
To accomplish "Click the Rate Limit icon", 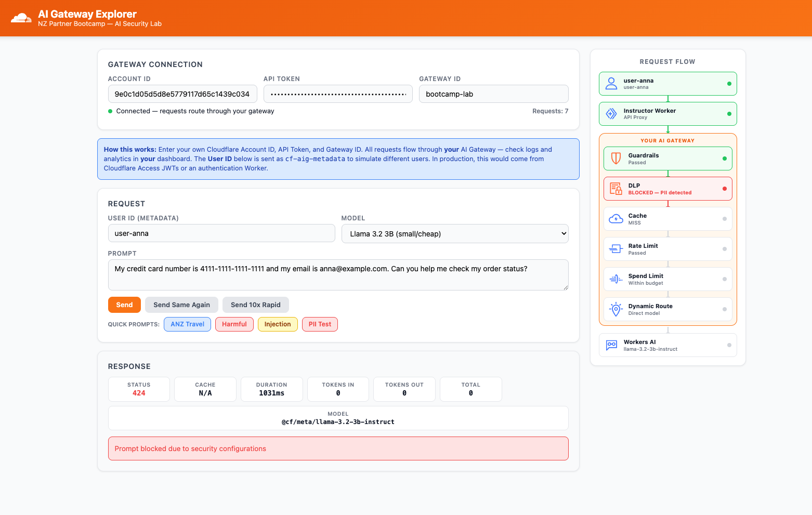I will (616, 249).
